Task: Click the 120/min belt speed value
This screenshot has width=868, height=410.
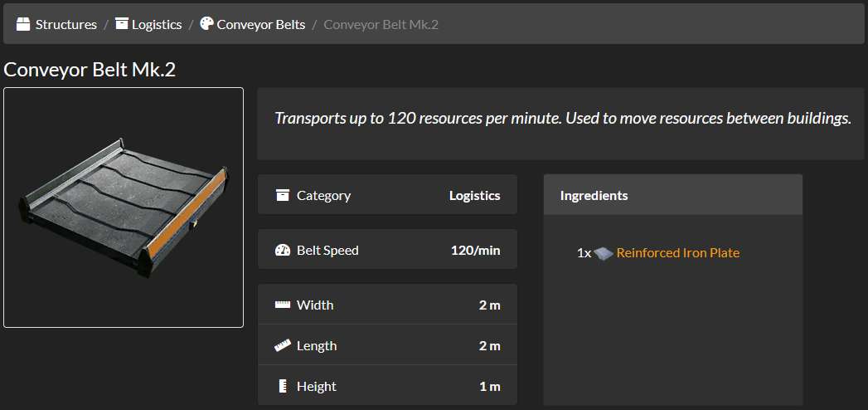Action: click(475, 251)
